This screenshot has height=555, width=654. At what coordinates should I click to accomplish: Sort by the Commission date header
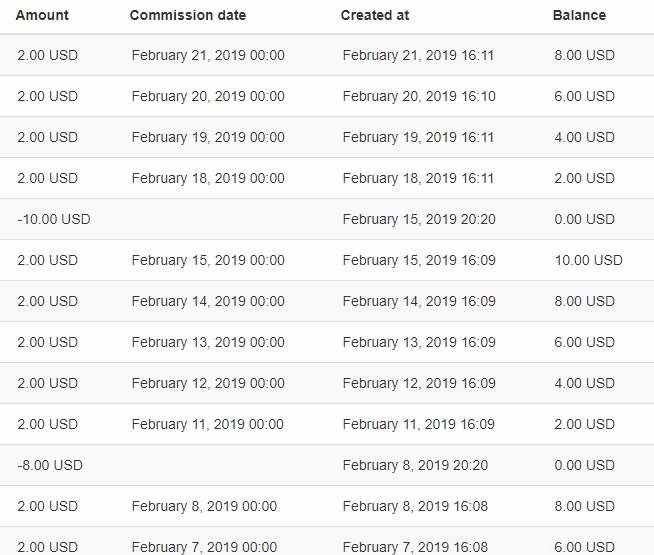pyautogui.click(x=188, y=16)
